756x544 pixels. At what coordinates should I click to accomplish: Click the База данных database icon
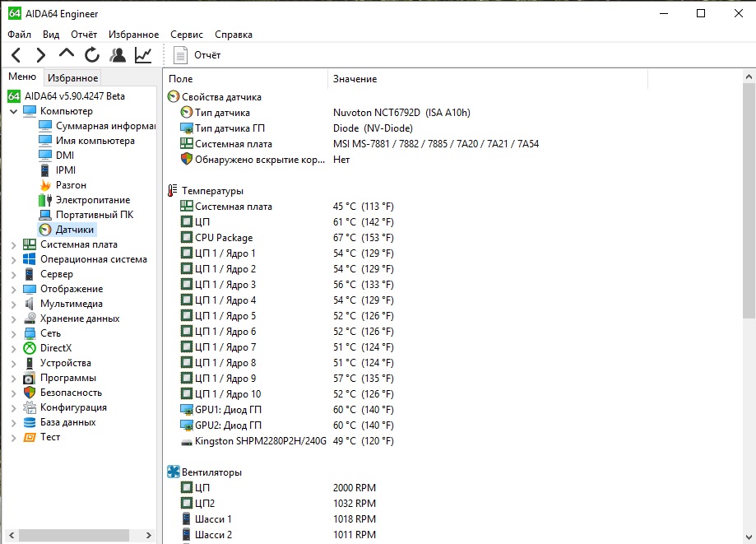[30, 422]
